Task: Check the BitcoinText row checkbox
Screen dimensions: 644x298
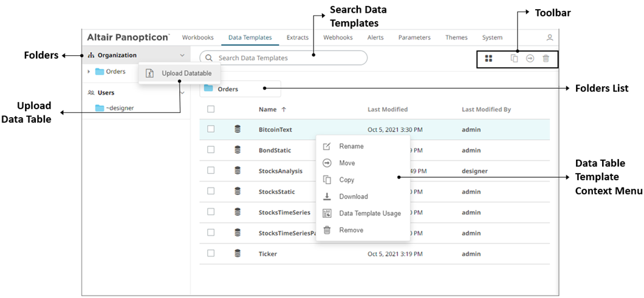Action: (211, 129)
